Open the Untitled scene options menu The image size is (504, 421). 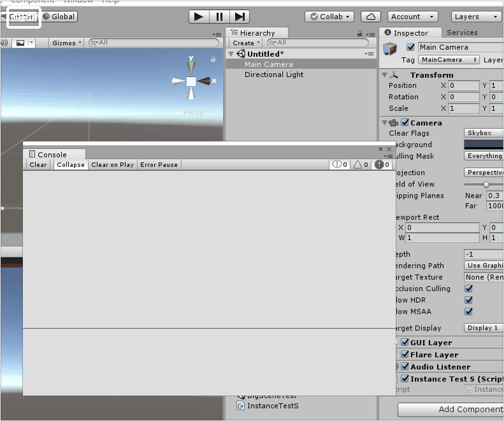coord(369,54)
